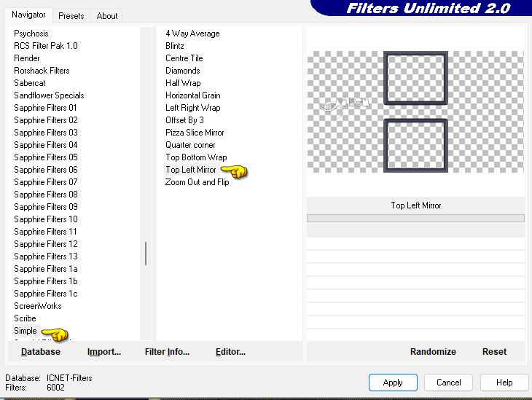Select Sapphire Filters 11
This screenshot has width=532, height=400.
pyautogui.click(x=45, y=232)
